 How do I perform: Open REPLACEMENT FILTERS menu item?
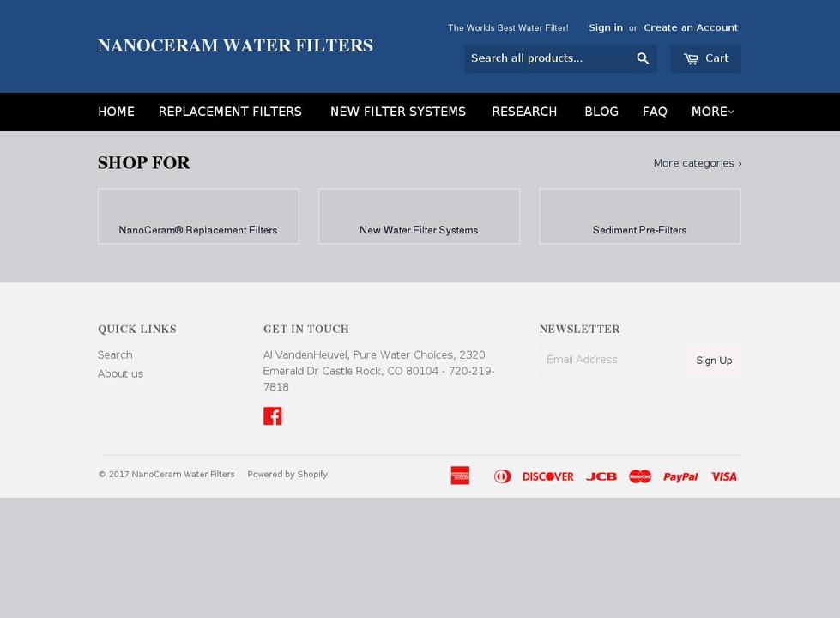pos(230,112)
